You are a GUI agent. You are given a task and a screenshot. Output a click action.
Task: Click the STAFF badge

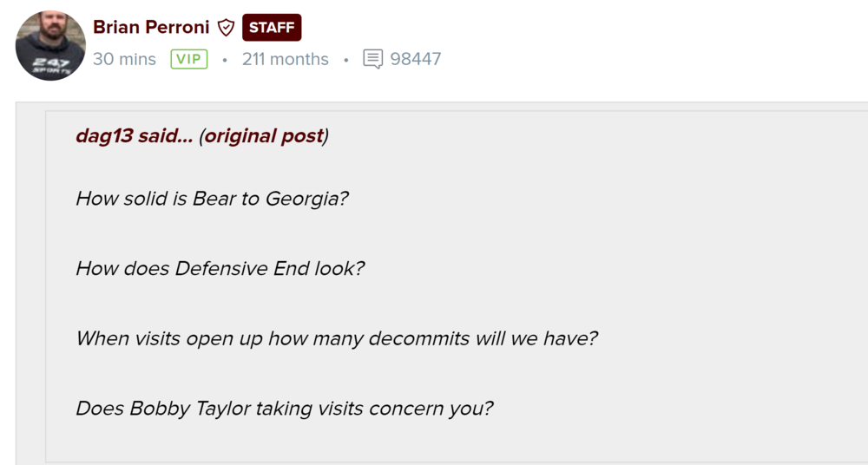(x=272, y=28)
